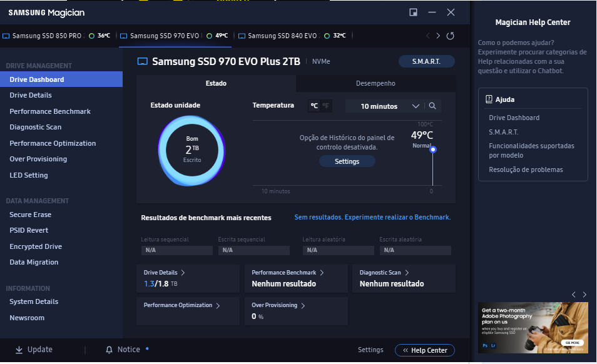The width and height of the screenshot is (597, 364).
Task: Open the Adobe Photography plan ad banner
Action: (x=533, y=328)
